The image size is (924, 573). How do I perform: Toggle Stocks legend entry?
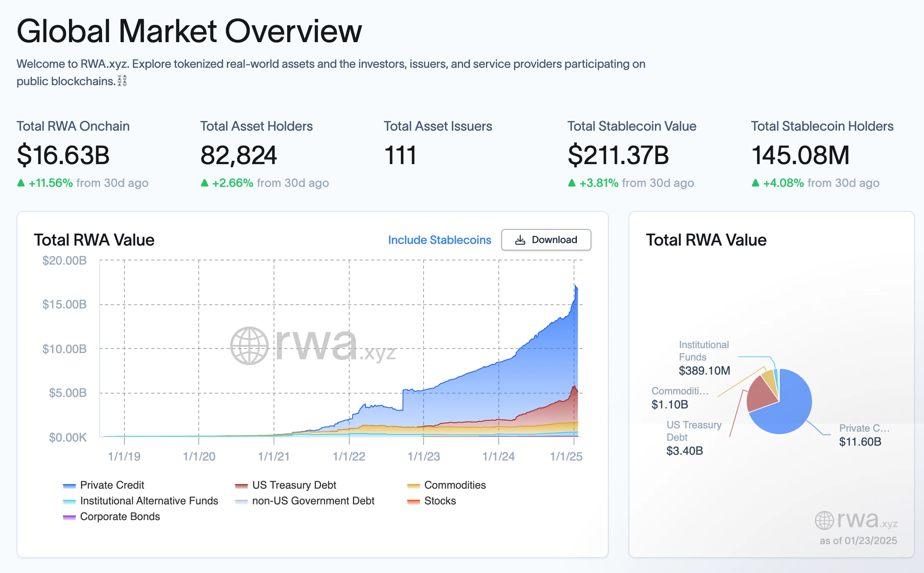click(x=440, y=501)
